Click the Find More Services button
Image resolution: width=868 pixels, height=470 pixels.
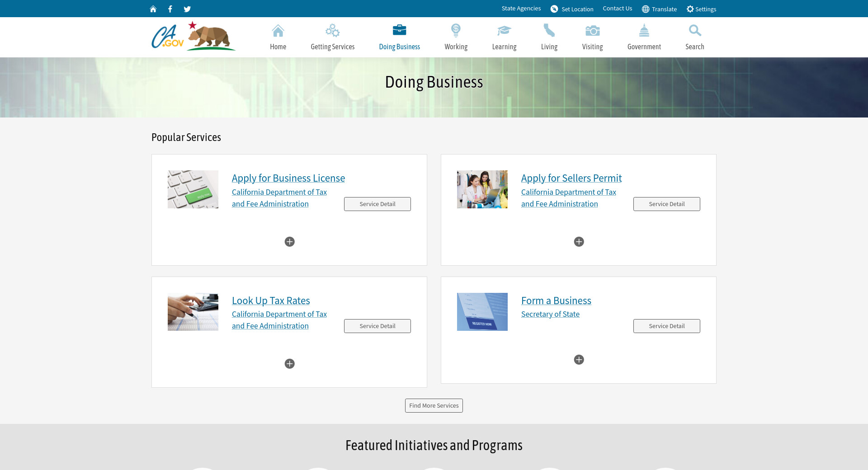(434, 406)
